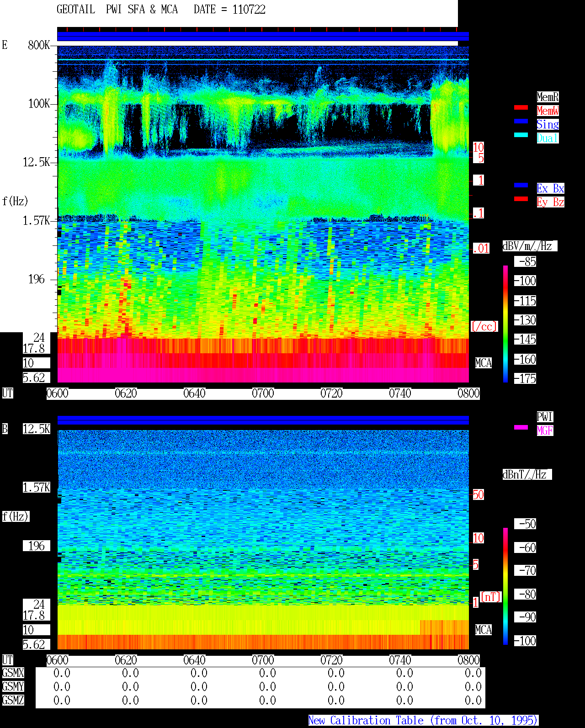Click the MemR legend label

point(548,97)
